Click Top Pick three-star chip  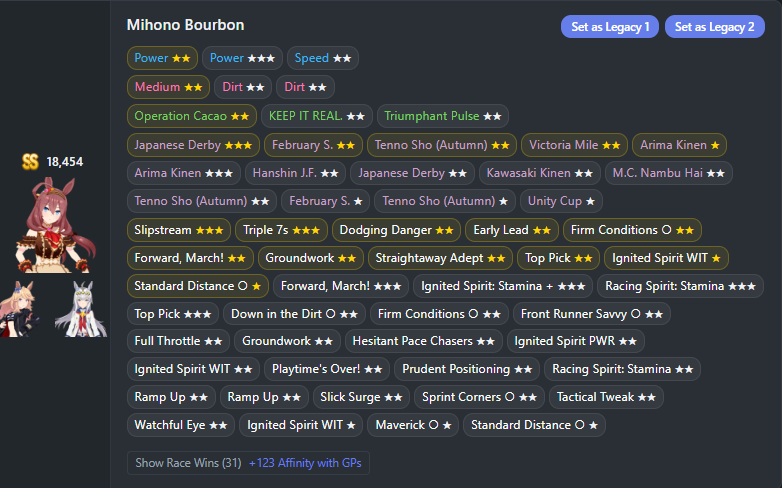173,313
